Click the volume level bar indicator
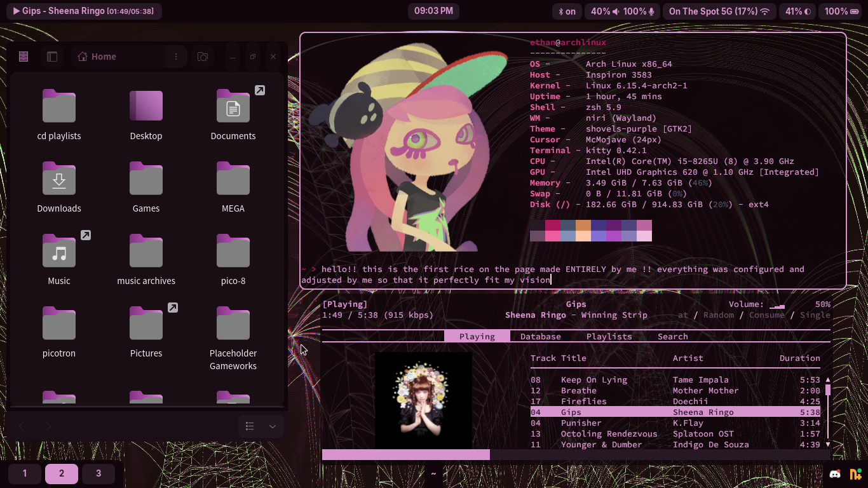Image resolution: width=868 pixels, height=488 pixels. 777,305
